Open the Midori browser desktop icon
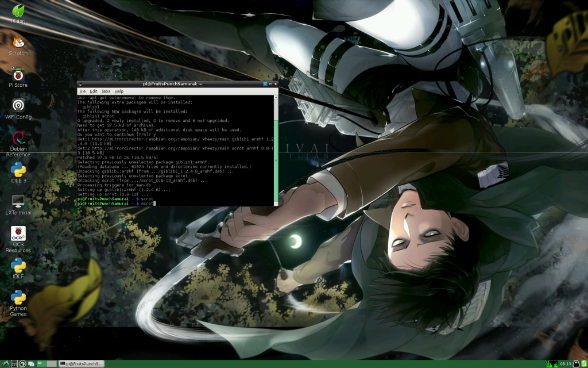The width and height of the screenshot is (588, 368). coord(18,14)
